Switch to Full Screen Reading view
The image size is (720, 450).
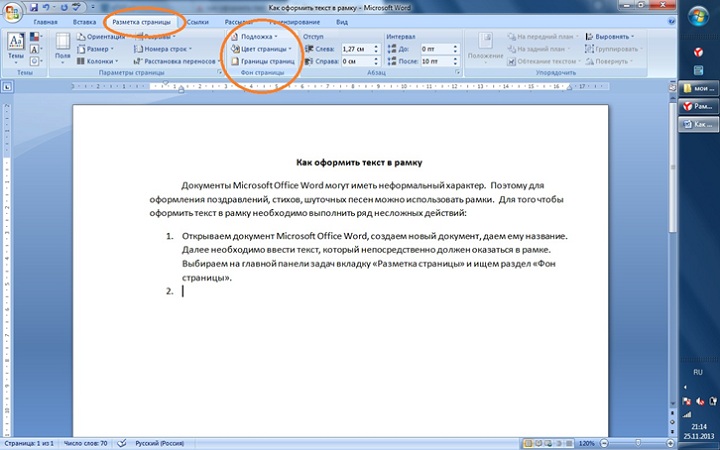(x=538, y=443)
